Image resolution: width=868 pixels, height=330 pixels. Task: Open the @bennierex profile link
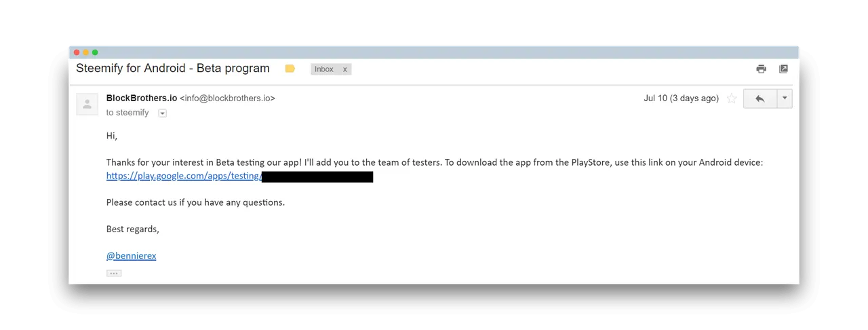[131, 256]
